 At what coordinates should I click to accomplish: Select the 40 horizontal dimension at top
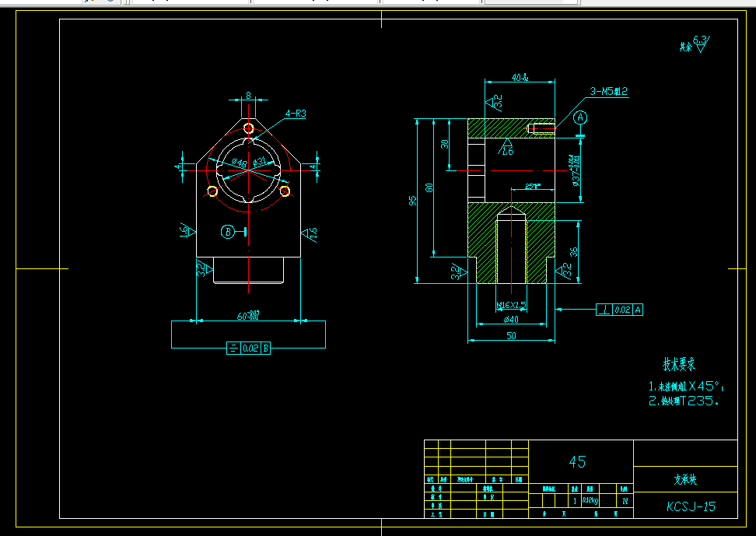(520, 77)
